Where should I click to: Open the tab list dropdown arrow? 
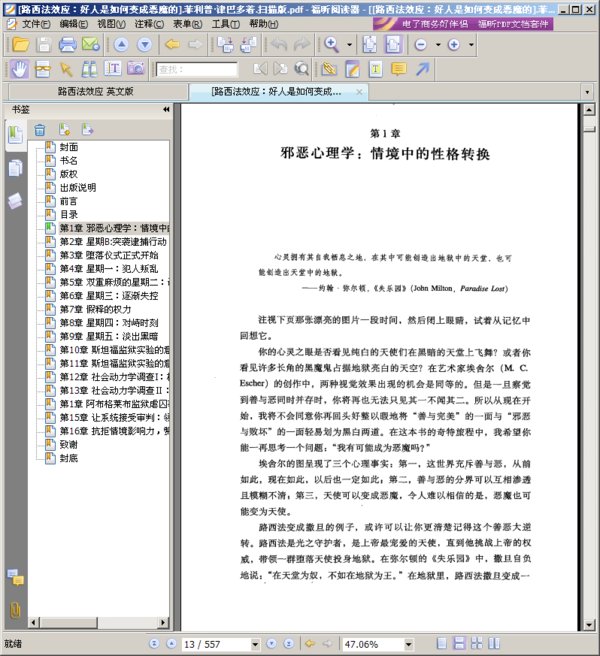click(587, 92)
